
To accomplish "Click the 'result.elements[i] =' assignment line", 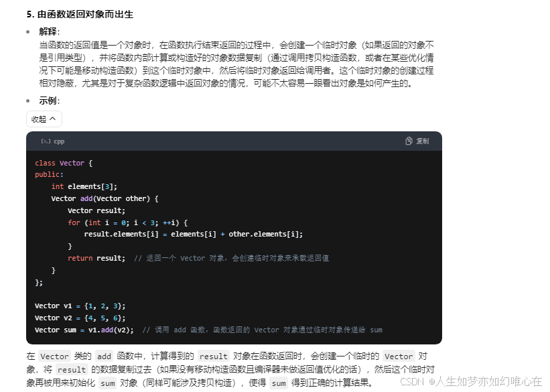I will coord(194,234).
